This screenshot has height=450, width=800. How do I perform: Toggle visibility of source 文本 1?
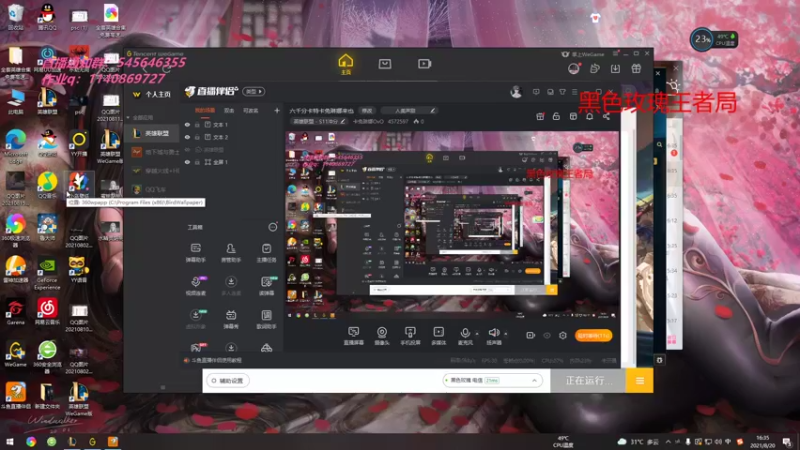(187, 124)
